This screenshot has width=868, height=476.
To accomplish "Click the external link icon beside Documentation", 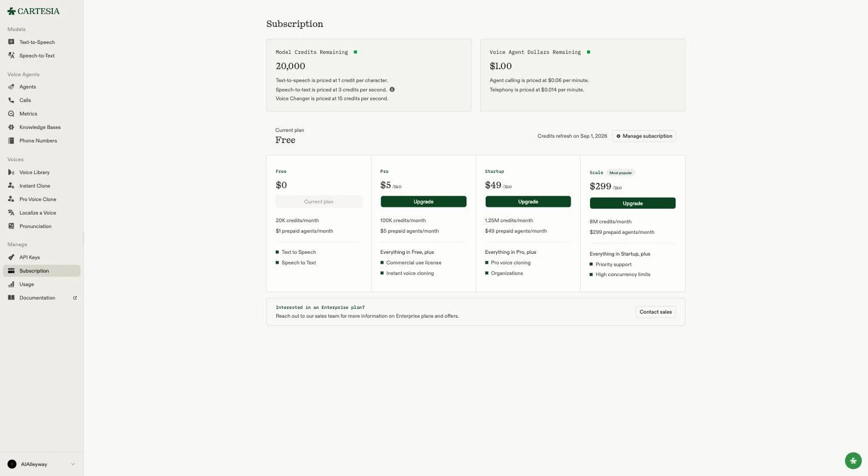I will pos(75,298).
